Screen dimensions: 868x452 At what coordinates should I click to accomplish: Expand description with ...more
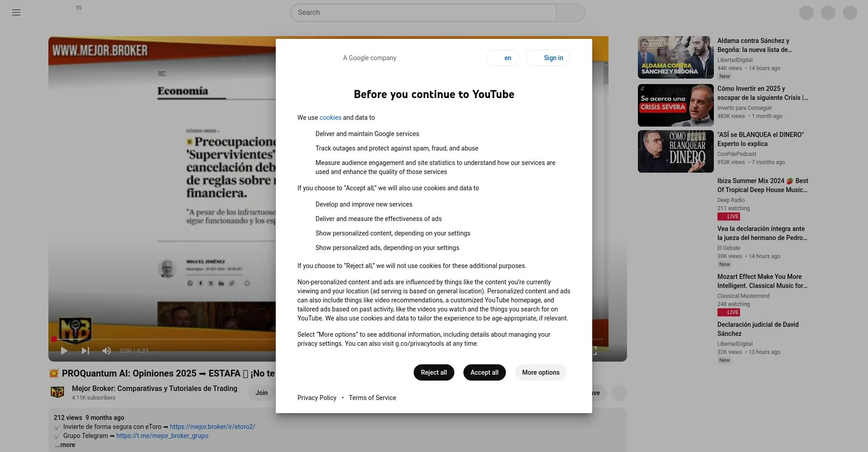[65, 445]
